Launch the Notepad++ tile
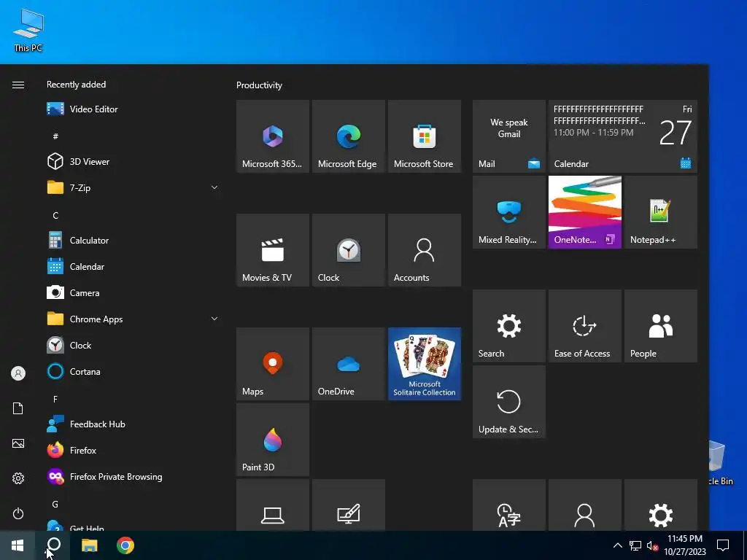 [661, 212]
